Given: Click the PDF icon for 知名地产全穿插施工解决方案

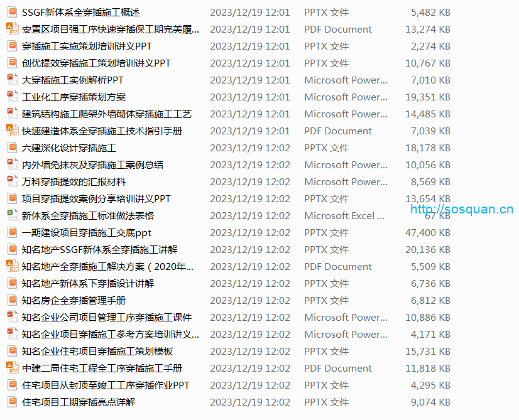Looking at the screenshot, I should click(12, 266).
